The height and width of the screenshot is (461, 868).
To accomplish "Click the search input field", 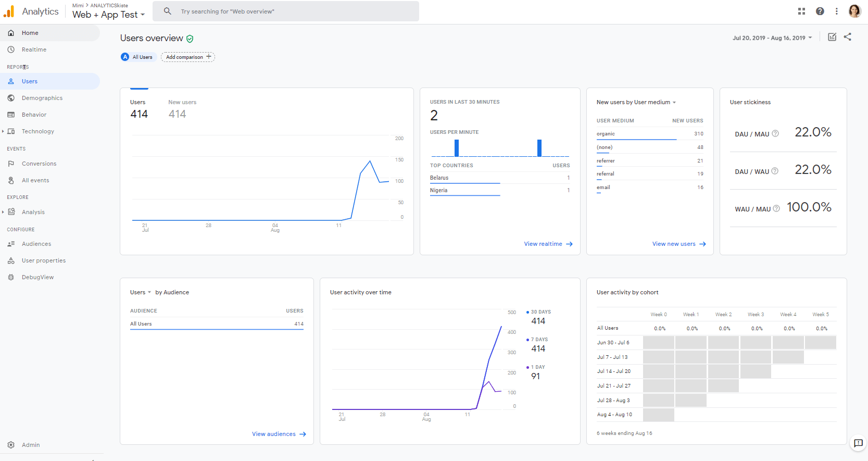I will [x=292, y=11].
